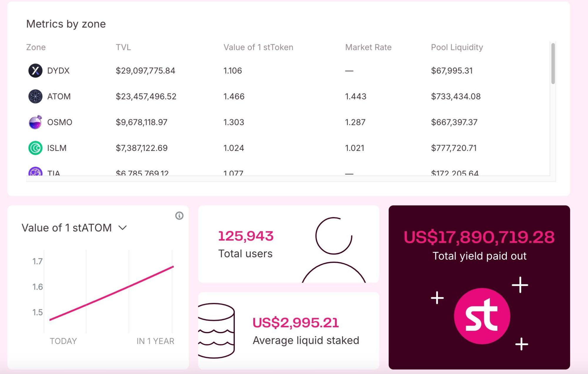Click the Metrics table vertical scrollbar
The height and width of the screenshot is (374, 588).
pyautogui.click(x=553, y=64)
